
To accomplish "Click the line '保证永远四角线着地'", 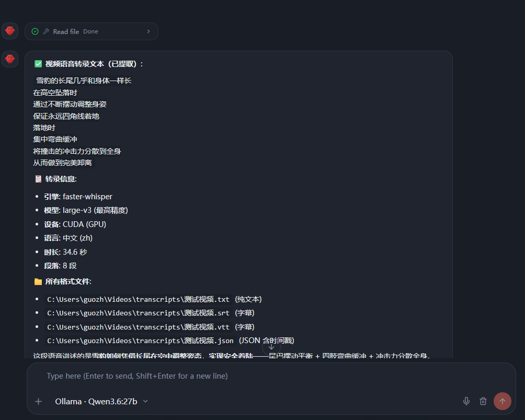I will point(66,116).
